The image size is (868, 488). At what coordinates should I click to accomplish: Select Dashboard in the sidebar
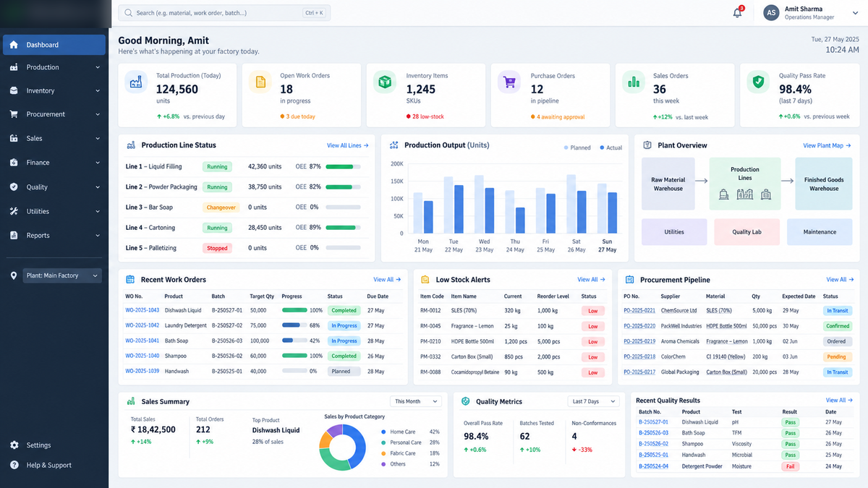(x=54, y=45)
